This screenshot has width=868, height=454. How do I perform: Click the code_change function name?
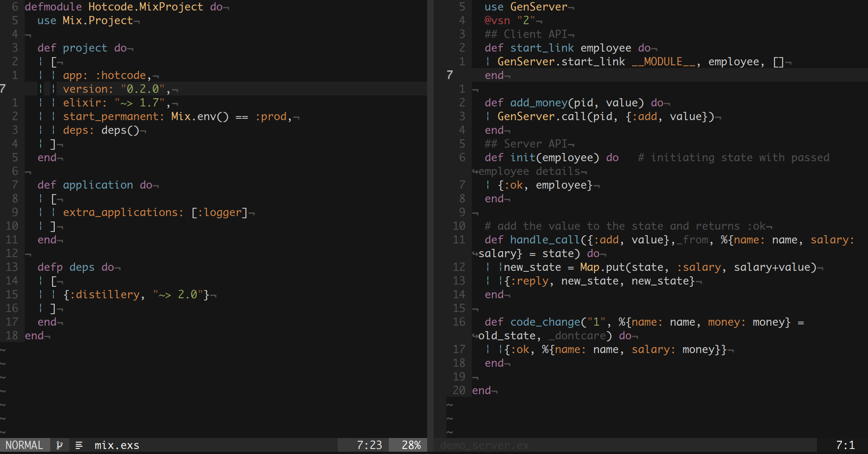click(x=545, y=322)
